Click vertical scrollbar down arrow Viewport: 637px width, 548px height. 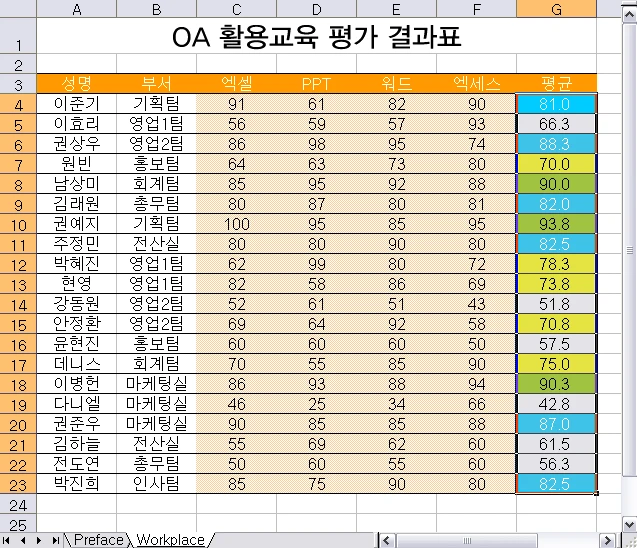click(630, 524)
